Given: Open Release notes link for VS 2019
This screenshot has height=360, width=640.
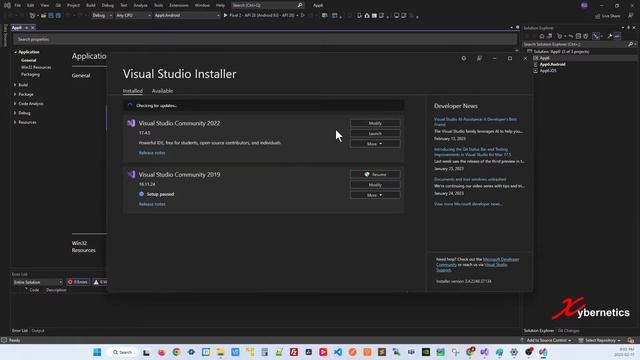Looking at the screenshot, I should 152,204.
